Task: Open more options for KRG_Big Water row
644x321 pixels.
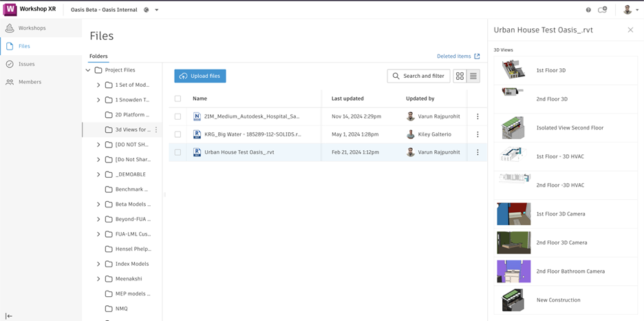Action: 477,134
